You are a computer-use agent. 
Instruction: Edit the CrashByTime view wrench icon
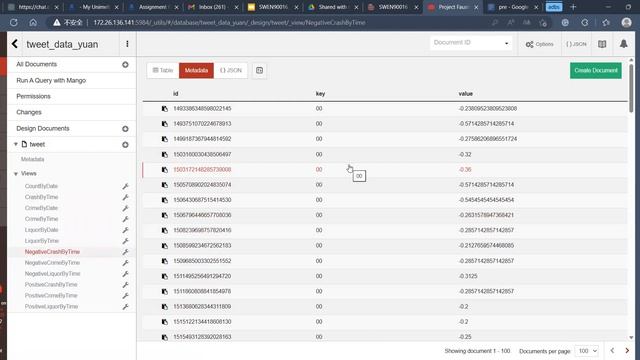point(125,197)
